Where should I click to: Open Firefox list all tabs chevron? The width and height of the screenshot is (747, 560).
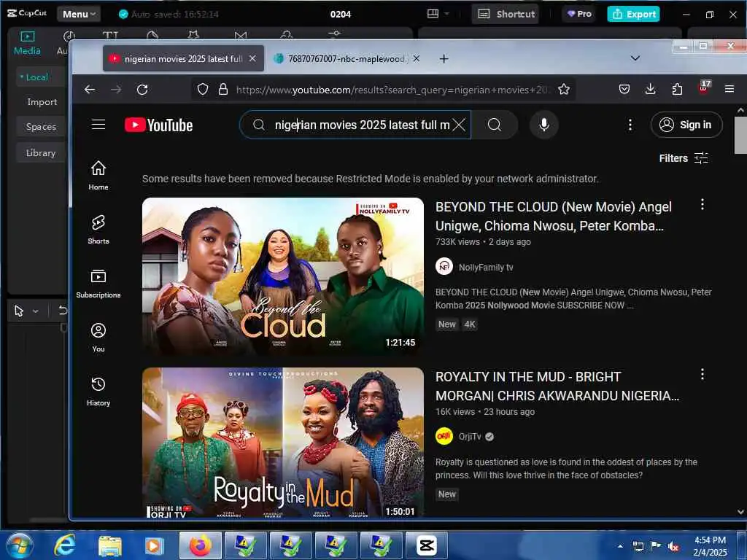point(635,58)
